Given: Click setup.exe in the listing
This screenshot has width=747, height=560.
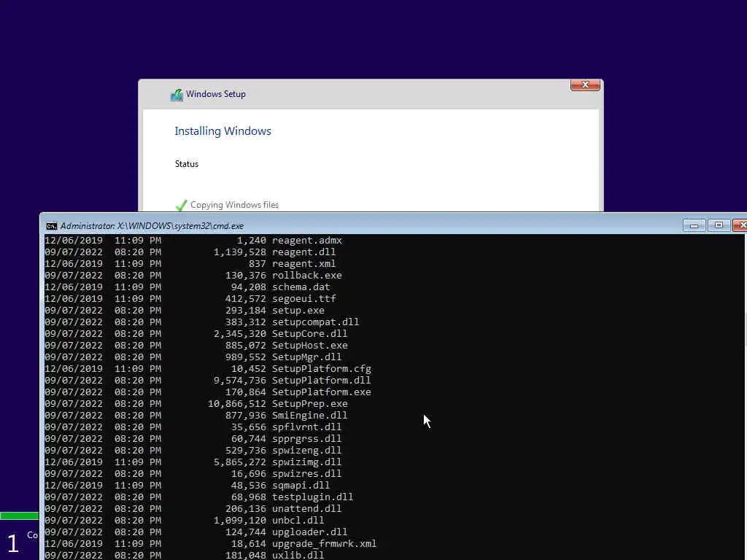Looking at the screenshot, I should (x=298, y=310).
